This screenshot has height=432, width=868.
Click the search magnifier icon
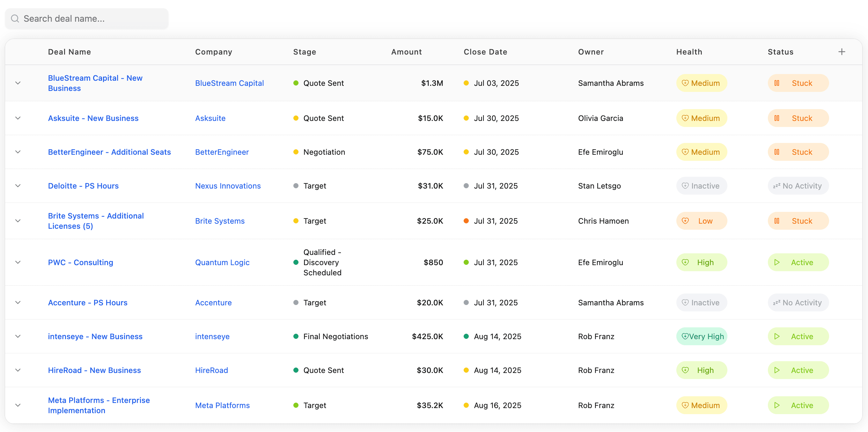(x=15, y=19)
